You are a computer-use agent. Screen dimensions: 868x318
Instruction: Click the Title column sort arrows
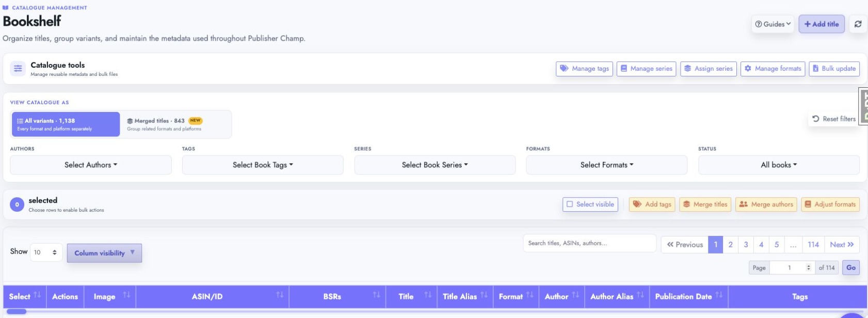click(x=428, y=295)
